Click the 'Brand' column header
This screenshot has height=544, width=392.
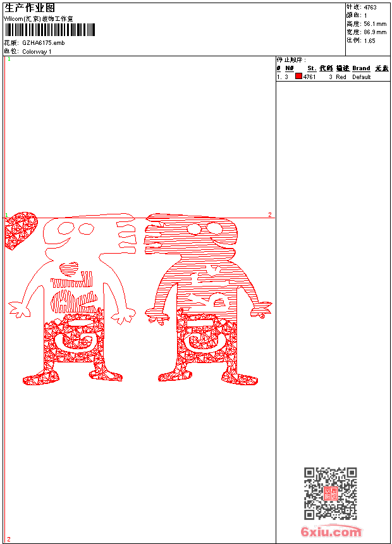(x=361, y=68)
